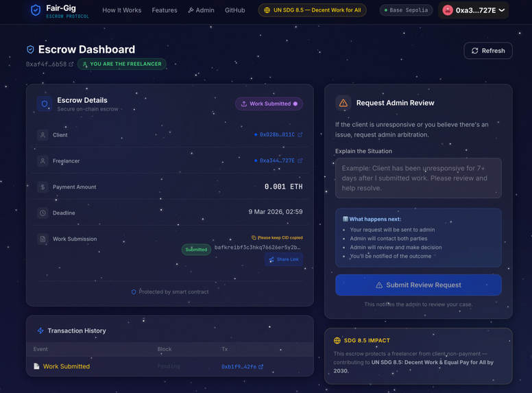Go to the Admin page
This screenshot has height=393, width=532.
(x=201, y=10)
